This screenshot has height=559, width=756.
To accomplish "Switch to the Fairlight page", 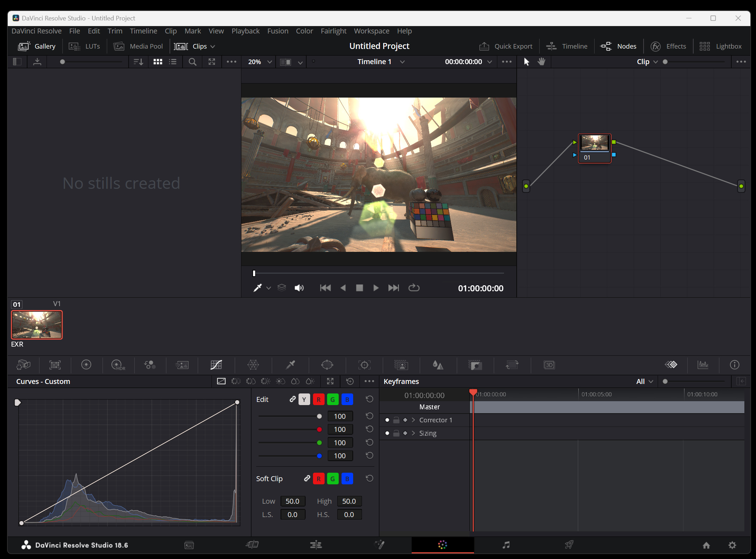I will pyautogui.click(x=506, y=545).
